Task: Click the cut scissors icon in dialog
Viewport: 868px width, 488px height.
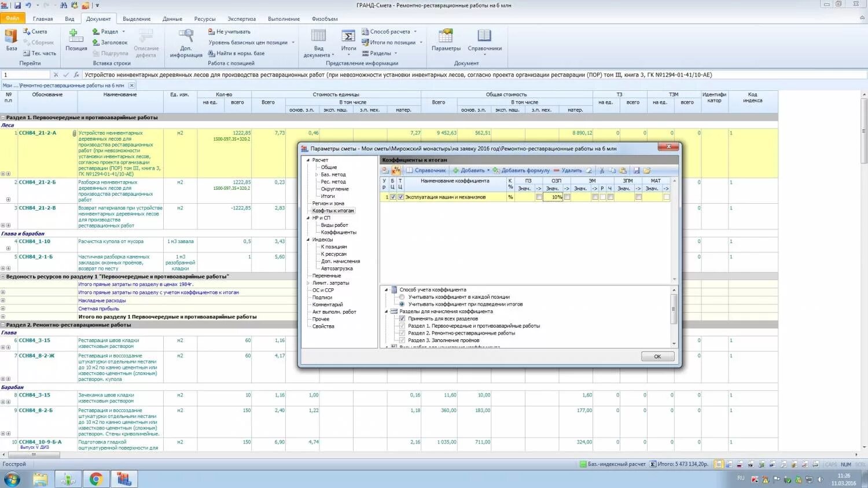Action: [602, 170]
